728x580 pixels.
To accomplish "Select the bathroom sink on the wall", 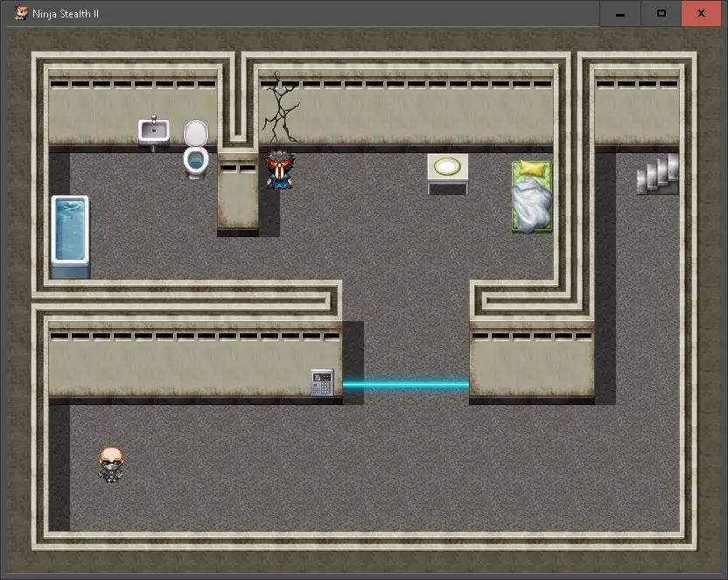I will click(x=154, y=132).
